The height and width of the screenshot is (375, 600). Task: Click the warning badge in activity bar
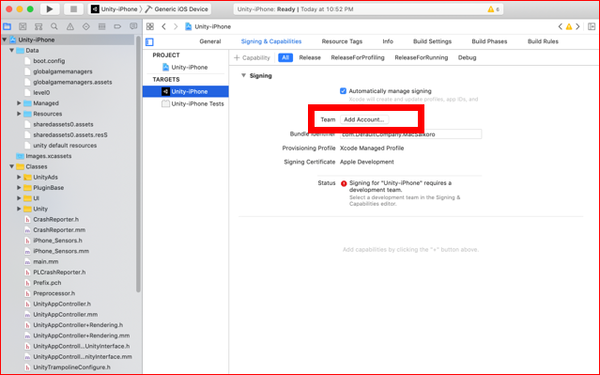[x=493, y=9]
